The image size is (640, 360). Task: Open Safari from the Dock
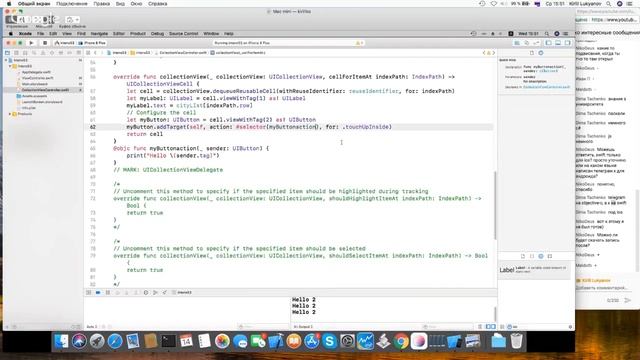(115, 341)
